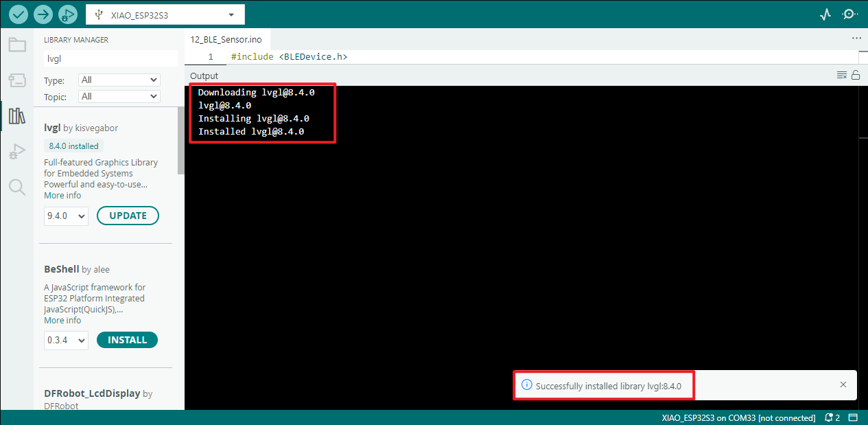The height and width of the screenshot is (425, 868).
Task: Open the Serial Plotter
Action: 825,14
